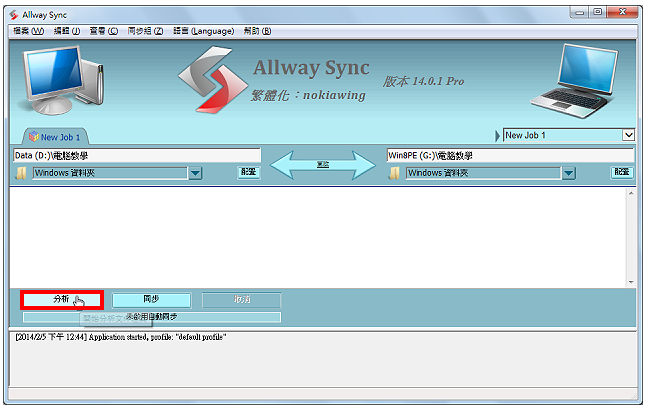This screenshot has width=653, height=408.
Task: Click the right folder configure button
Action: coord(622,172)
